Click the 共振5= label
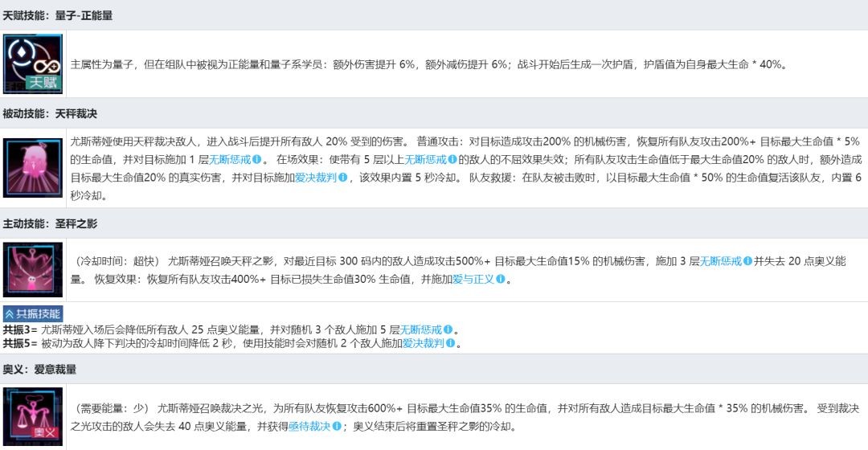Image resolution: width=868 pixels, height=450 pixels. click(20, 343)
